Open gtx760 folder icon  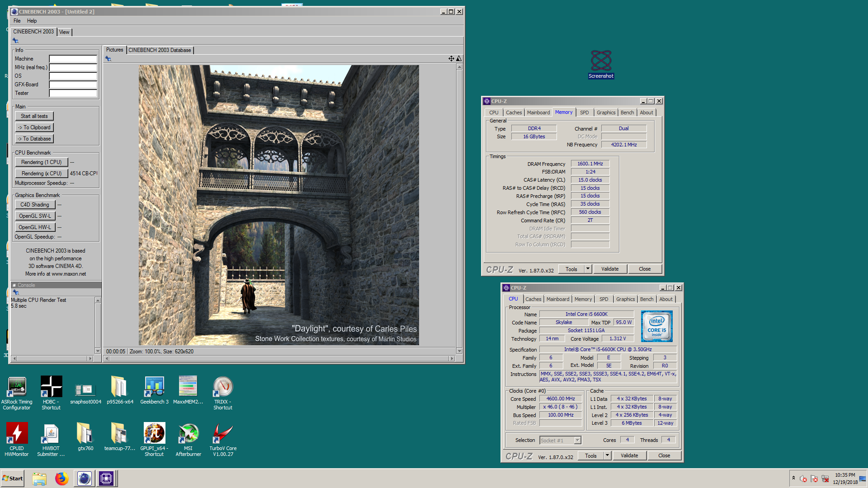tap(85, 437)
